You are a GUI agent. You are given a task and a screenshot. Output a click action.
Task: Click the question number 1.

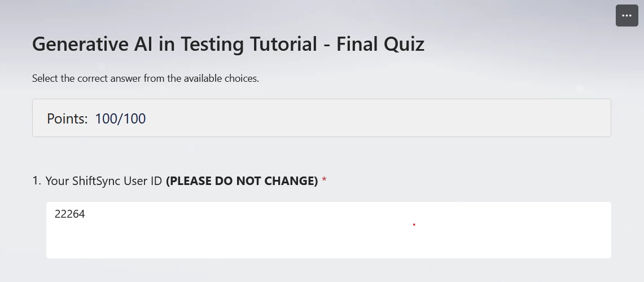[37, 180]
